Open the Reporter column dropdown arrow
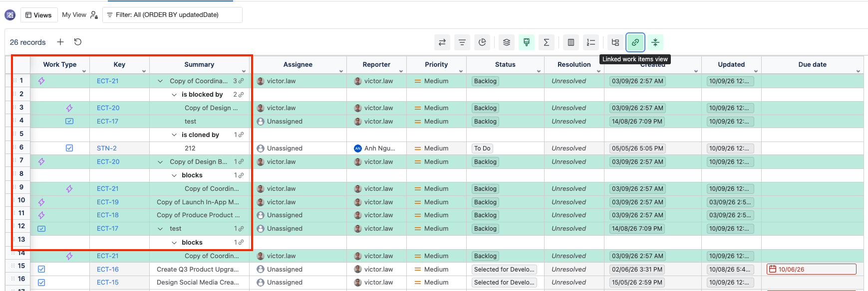The height and width of the screenshot is (291, 868). [401, 71]
